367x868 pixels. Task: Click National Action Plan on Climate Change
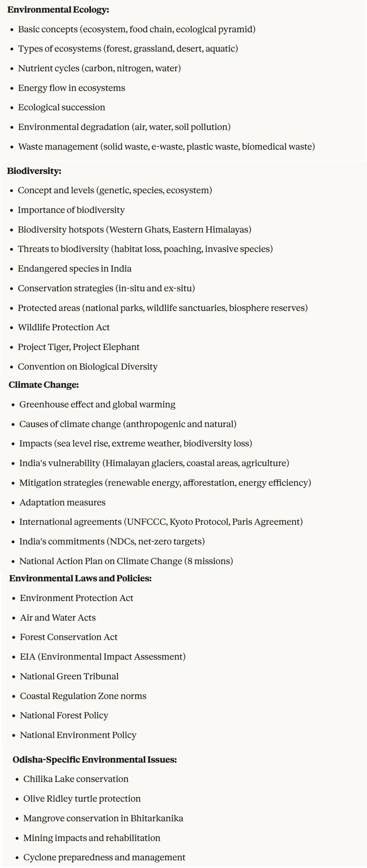point(126,561)
